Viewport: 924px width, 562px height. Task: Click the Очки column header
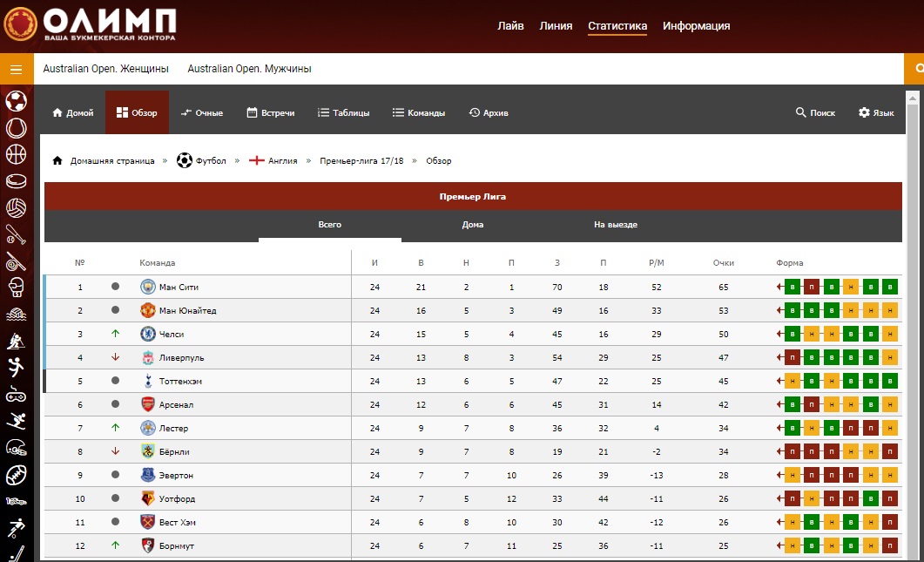(x=724, y=263)
